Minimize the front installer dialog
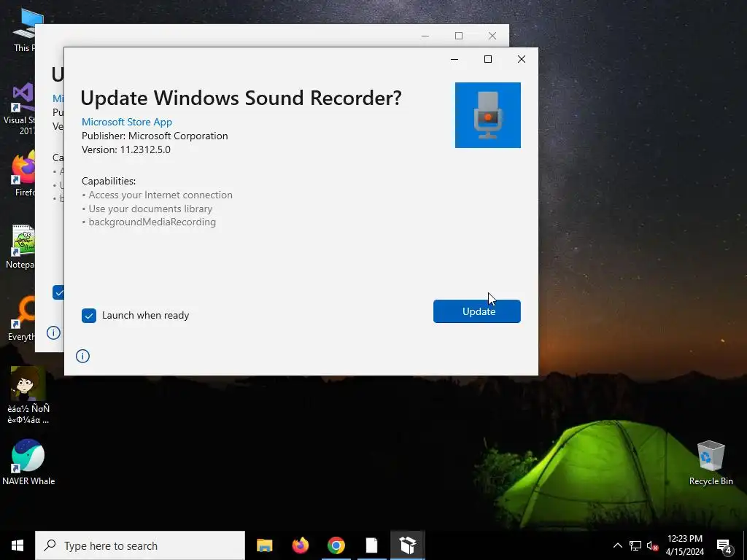747x560 pixels. point(454,59)
